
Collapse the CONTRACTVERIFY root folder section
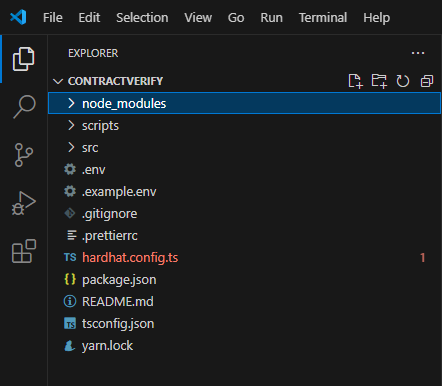[x=58, y=81]
